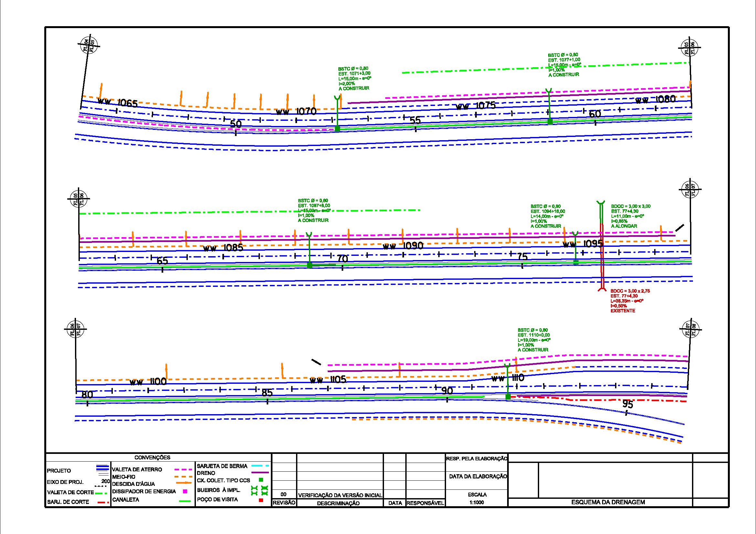Click the 'ESCALA' label
The height and width of the screenshot is (534, 756).
[x=477, y=495]
